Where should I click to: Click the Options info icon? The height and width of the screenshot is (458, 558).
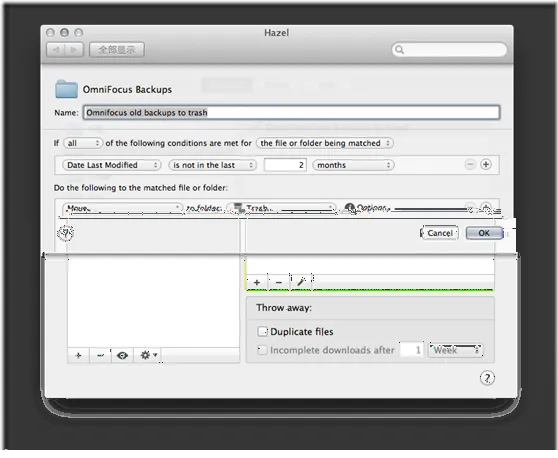pos(350,208)
